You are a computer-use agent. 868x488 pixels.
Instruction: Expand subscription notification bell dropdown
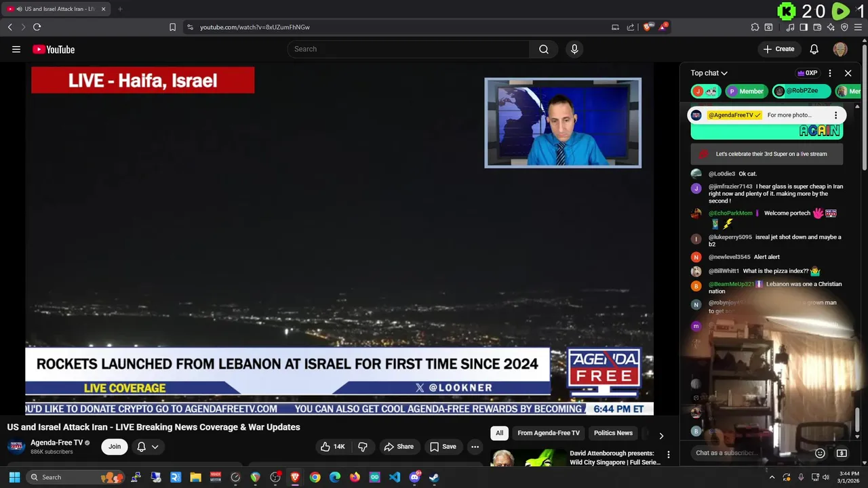point(148,447)
